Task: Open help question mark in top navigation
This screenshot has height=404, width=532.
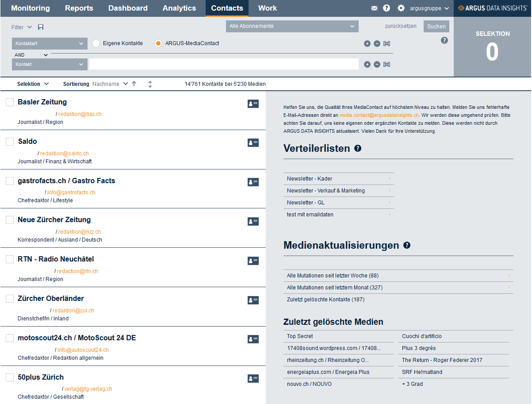Action: coord(387,8)
